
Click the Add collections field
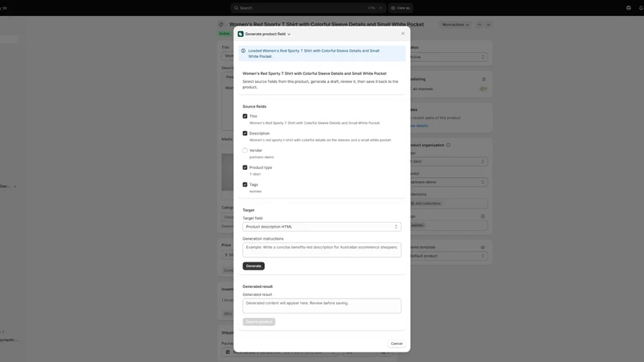[448, 204]
